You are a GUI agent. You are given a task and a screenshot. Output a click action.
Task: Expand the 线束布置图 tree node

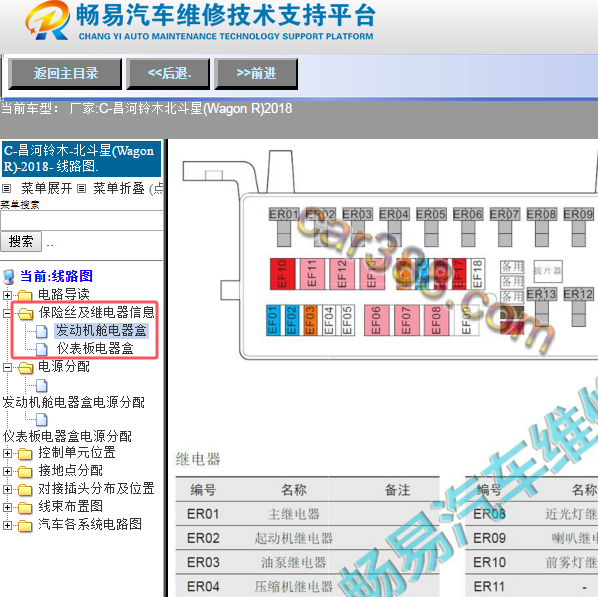click(x=7, y=508)
